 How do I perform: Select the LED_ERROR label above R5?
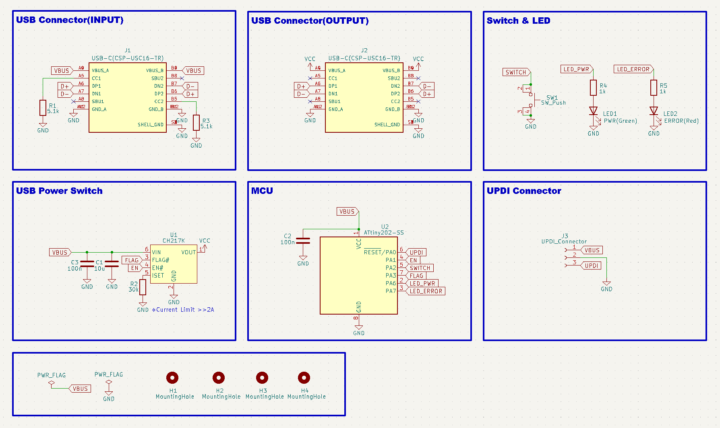[x=634, y=69]
